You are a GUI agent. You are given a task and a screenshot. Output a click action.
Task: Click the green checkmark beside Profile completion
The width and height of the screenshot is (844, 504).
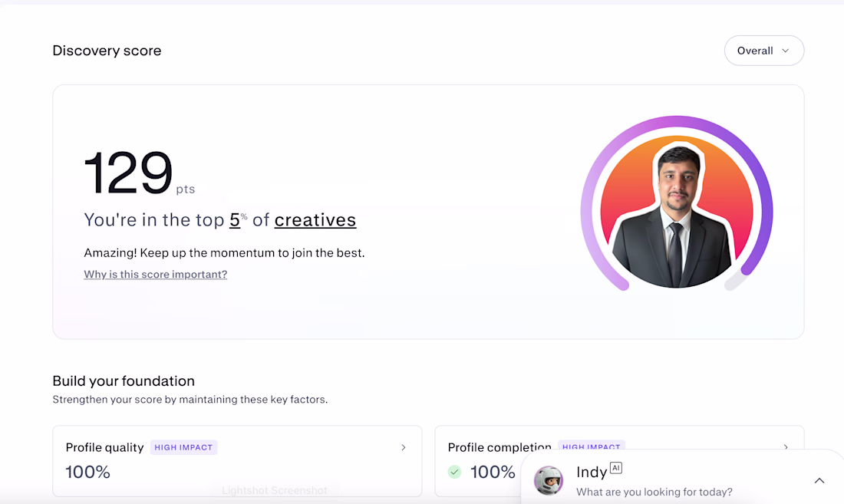455,472
